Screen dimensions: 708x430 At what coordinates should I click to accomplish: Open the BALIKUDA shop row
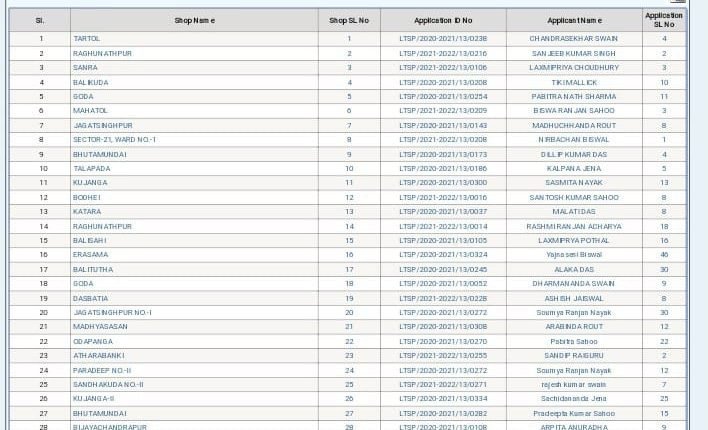(x=91, y=82)
